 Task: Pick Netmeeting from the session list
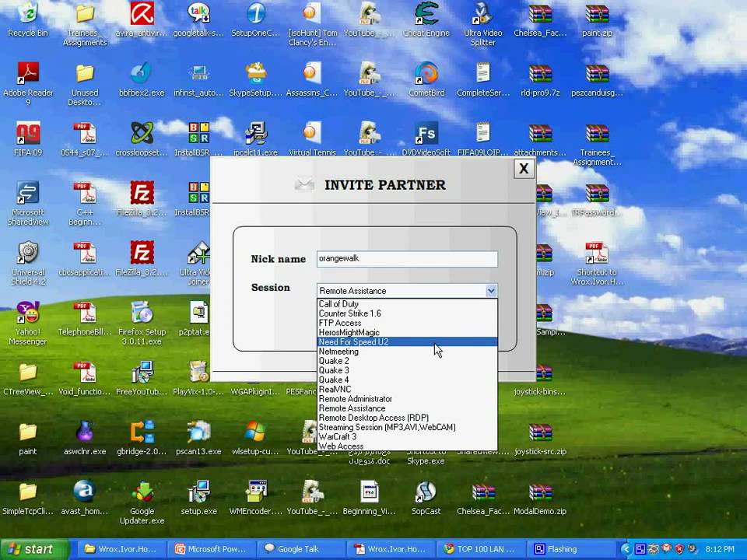point(407,352)
